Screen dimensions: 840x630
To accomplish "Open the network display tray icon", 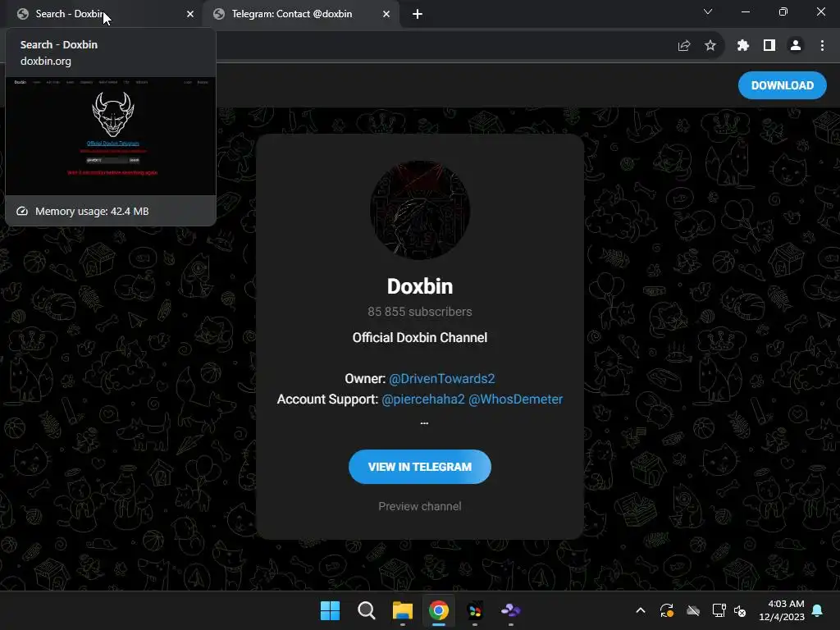I will click(719, 610).
